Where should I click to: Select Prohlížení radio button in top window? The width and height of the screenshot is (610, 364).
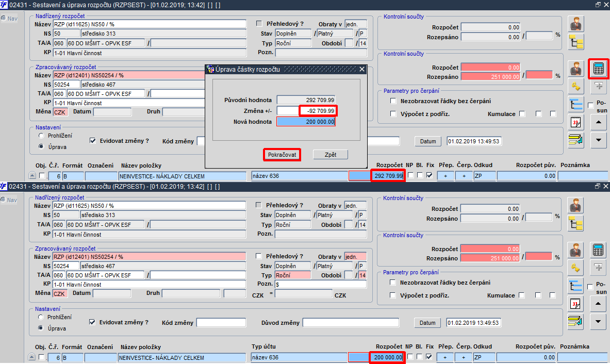[41, 136]
